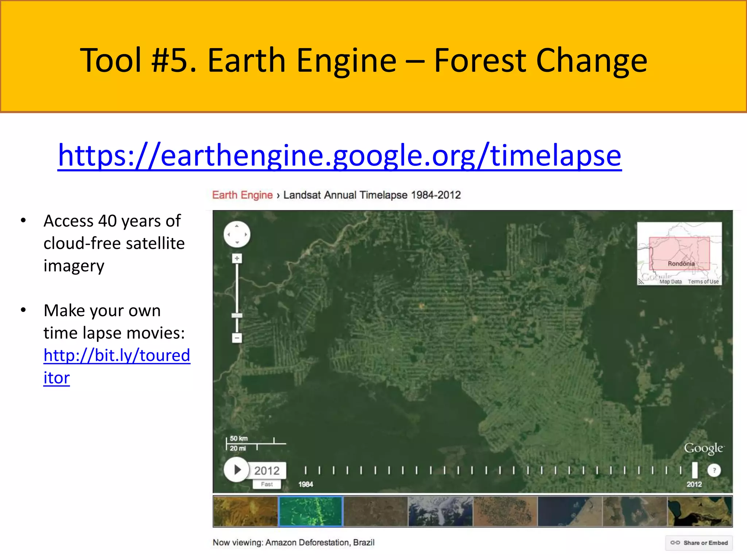Select the seventh lake-region thumbnail
This screenshot has width=747, height=560.
(635, 511)
